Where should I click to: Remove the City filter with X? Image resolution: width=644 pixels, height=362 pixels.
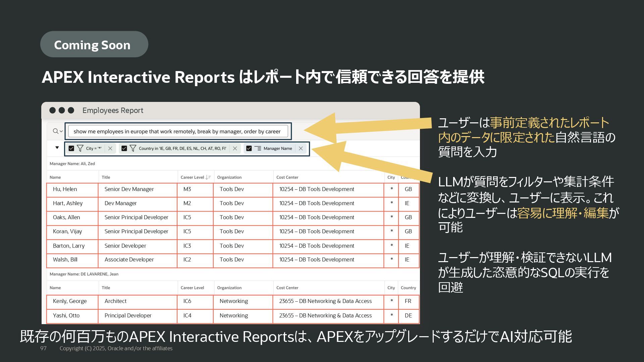point(110,148)
